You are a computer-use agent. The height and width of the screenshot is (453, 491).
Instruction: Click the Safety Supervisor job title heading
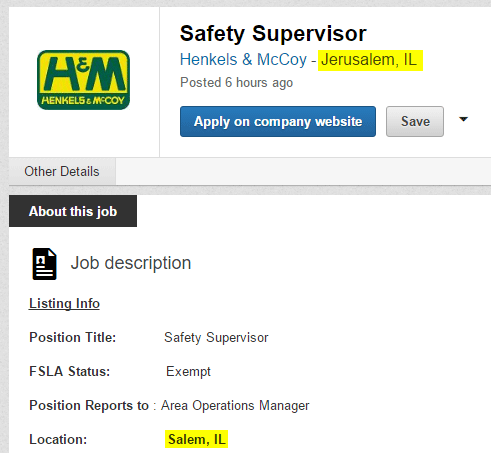[x=273, y=34]
